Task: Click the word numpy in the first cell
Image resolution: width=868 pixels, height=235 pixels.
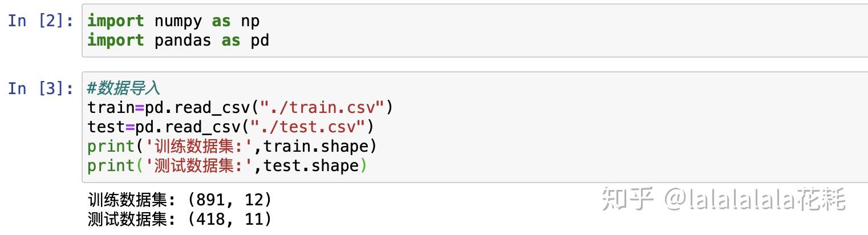Action: click(x=178, y=21)
